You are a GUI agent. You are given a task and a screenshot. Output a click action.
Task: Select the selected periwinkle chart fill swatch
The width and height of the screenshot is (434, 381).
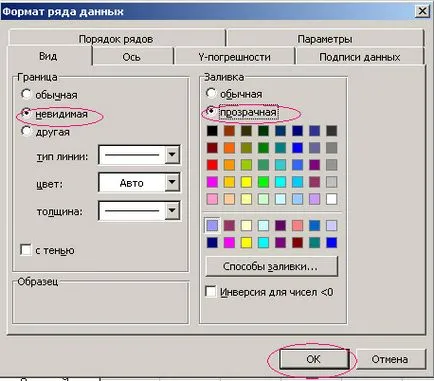tap(212, 226)
